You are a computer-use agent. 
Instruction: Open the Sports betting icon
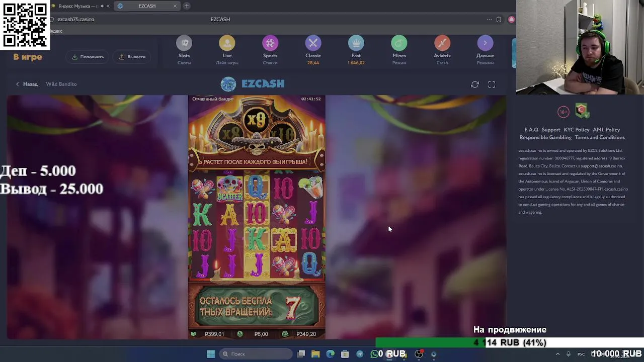pos(270,43)
